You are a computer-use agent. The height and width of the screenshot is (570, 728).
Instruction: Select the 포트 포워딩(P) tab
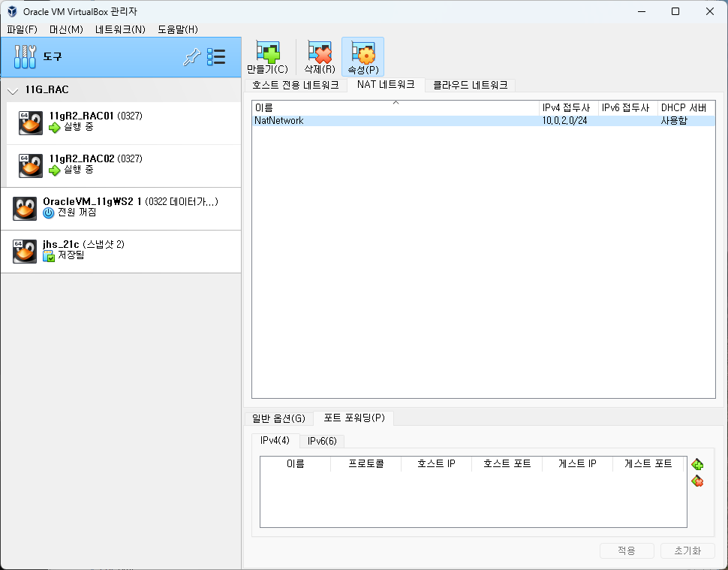coord(353,418)
